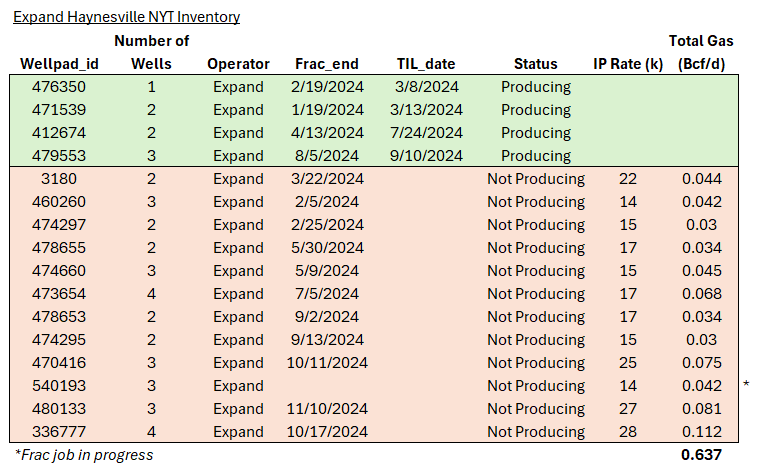Click the IP Rate (k) column header

tap(627, 64)
